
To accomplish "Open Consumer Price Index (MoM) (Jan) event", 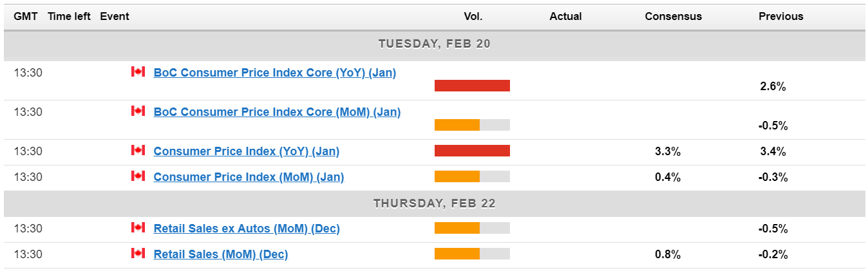I will 249,177.
